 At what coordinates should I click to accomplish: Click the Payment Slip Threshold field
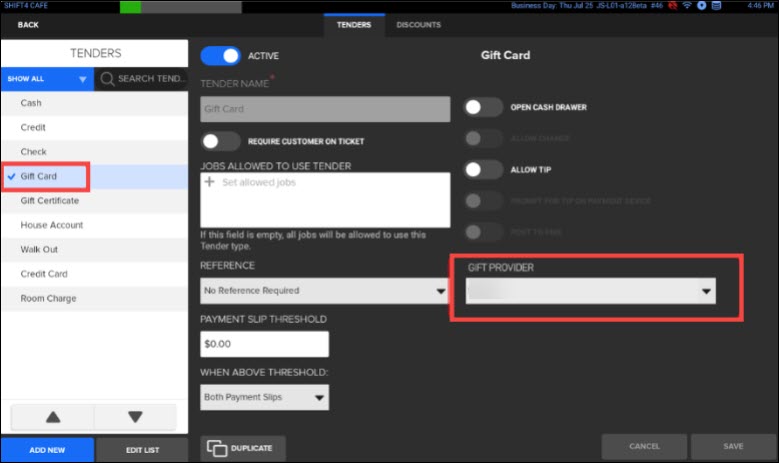click(x=264, y=344)
